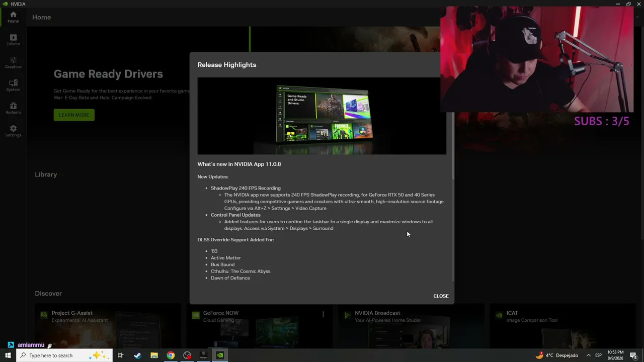Open the weather widget showing 4°C Despejado
Screen dimensions: 644x362
[557, 355]
